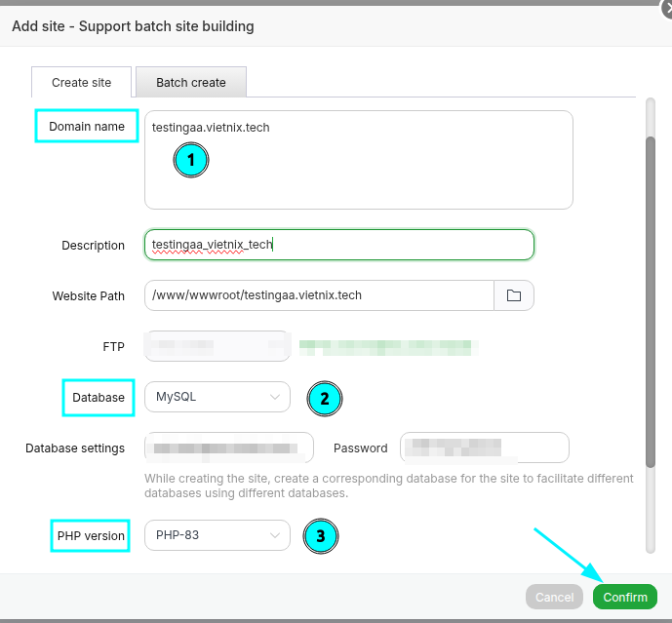Select the Website Path input box
The width and height of the screenshot is (672, 623).
pos(319,295)
